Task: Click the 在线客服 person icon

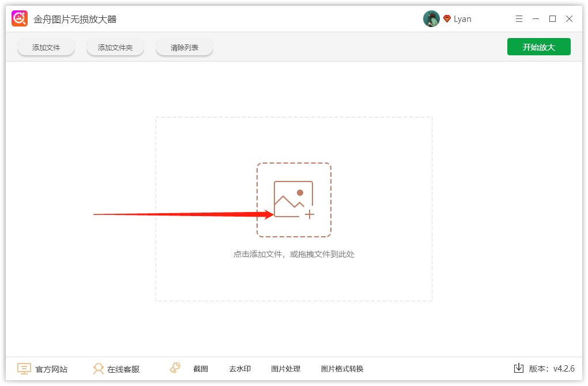Action: pyautogui.click(x=99, y=369)
